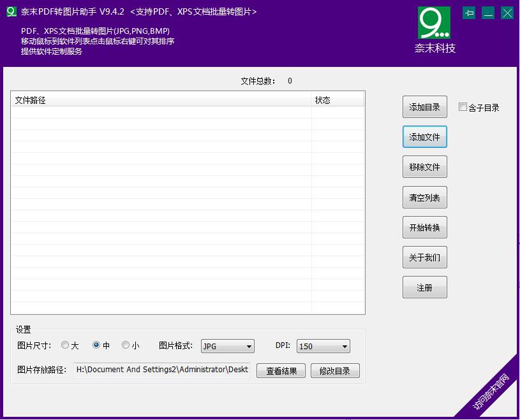Screen dimensions: 520x420
Task: Open the 图片格式 JPG dropdown
Action: (228, 346)
